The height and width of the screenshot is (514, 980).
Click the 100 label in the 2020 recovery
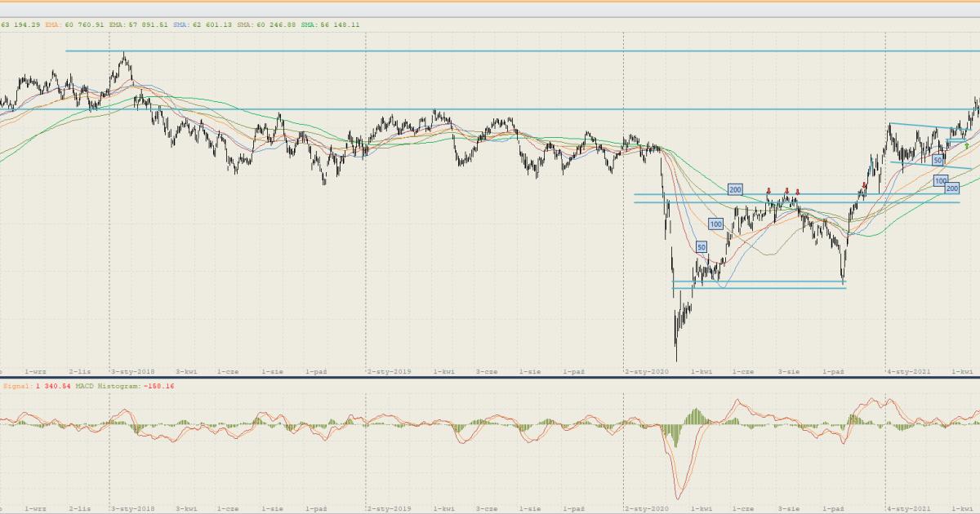(x=715, y=224)
